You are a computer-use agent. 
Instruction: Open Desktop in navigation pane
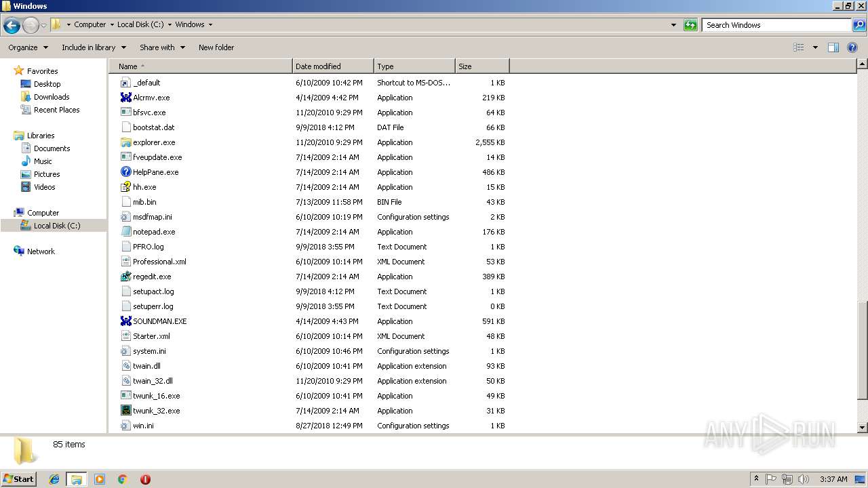click(x=47, y=84)
